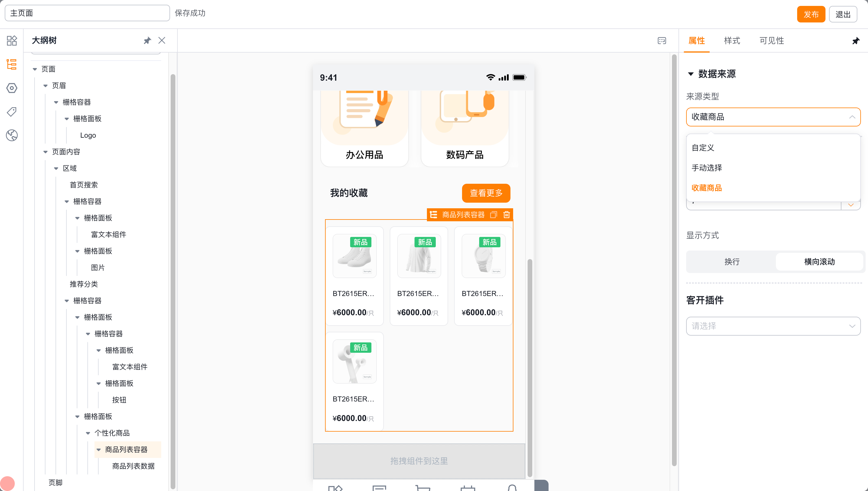Image resolution: width=868 pixels, height=491 pixels.
Task: Delete the 商品列表容器 via trash icon
Action: (506, 214)
